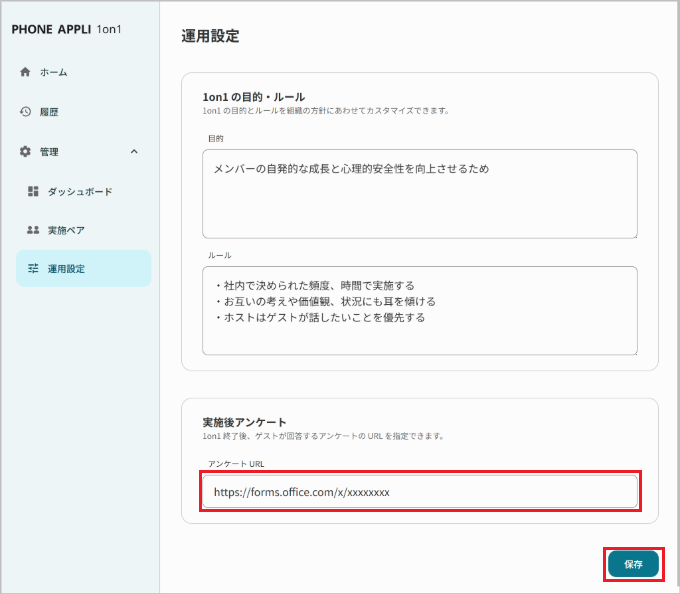
Task: Click the 1on1 の目的・ルール heading
Action: pyautogui.click(x=254, y=97)
